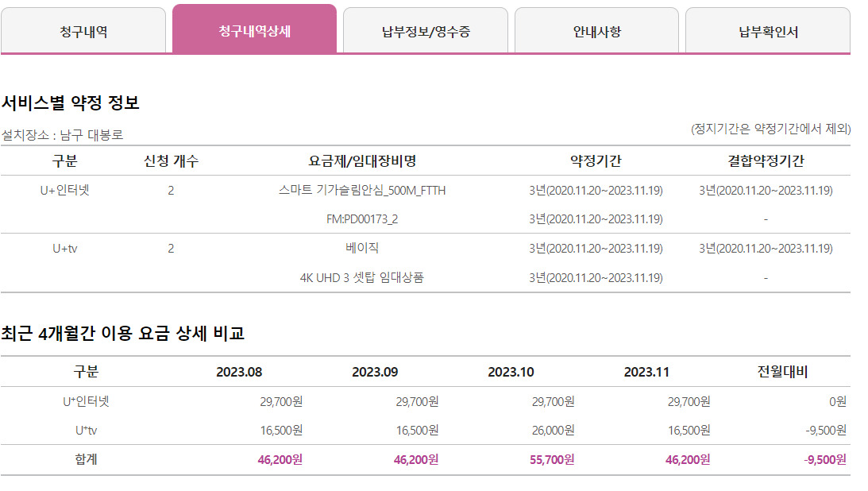Screen dimensions: 868x491
Task: Click the 2023.08 column header
Action: (239, 372)
